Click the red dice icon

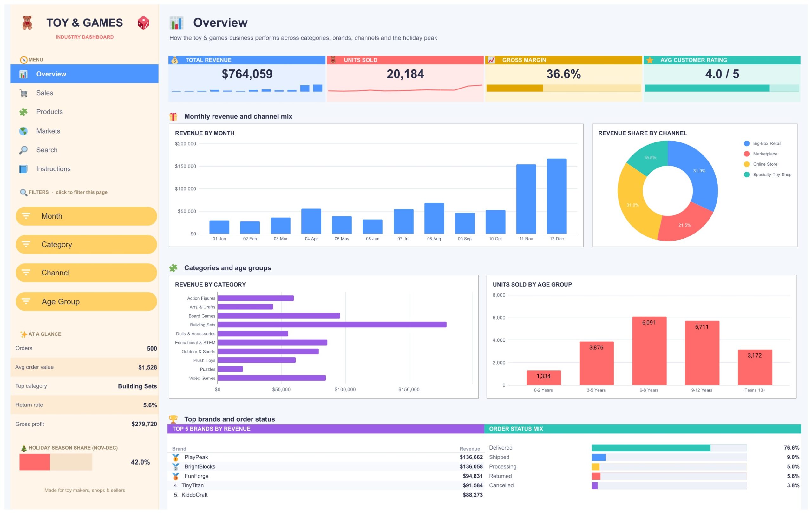click(x=143, y=23)
